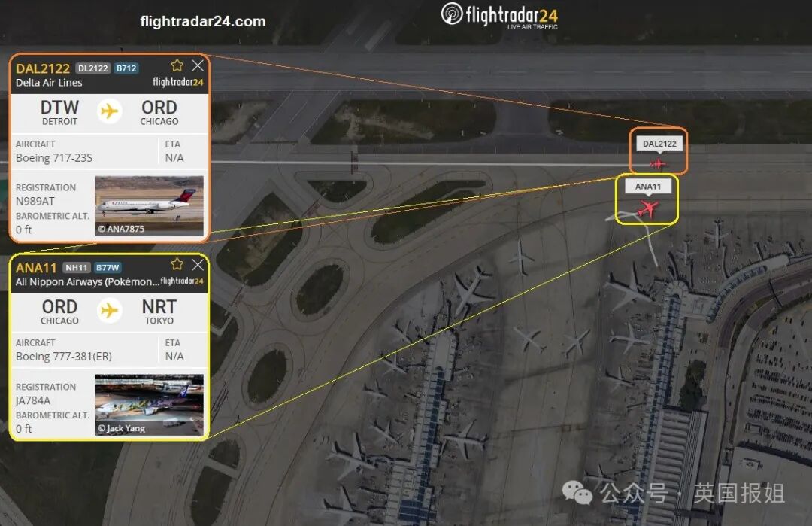Select the red ANA11 aircraft icon on the map
This screenshot has width=812, height=526.
[x=647, y=209]
